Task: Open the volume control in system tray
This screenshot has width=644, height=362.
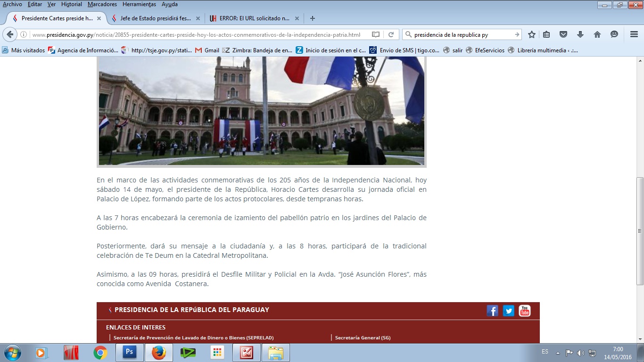Action: tap(580, 353)
